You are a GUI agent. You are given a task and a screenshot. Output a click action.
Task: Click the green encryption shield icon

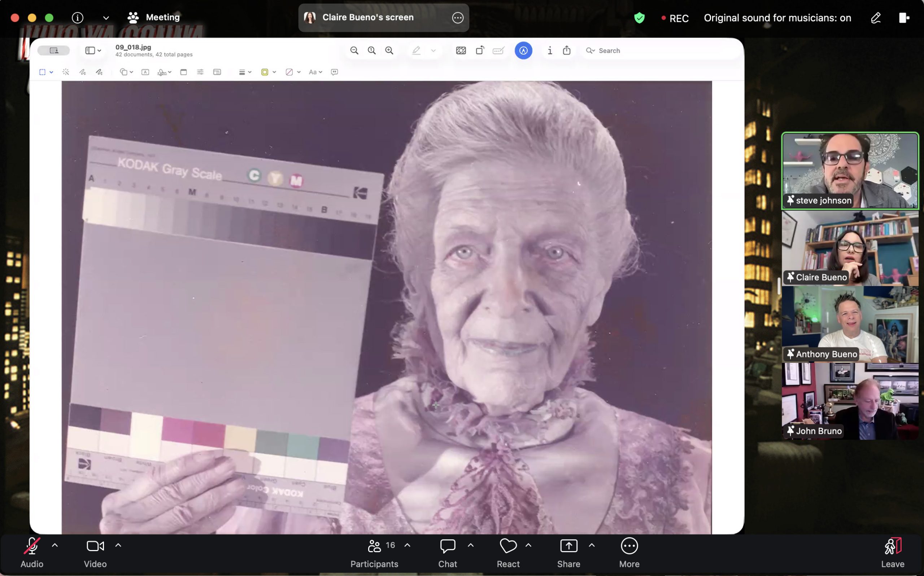[639, 18]
